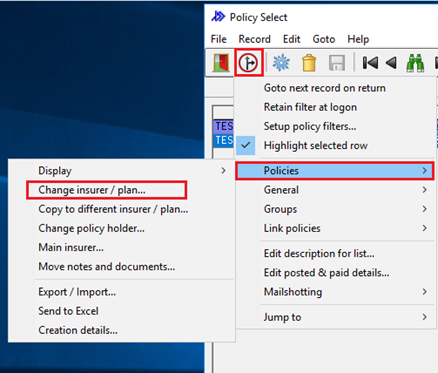The height and width of the screenshot is (373, 438).
Task: Open the Goto menu
Action: click(x=324, y=39)
